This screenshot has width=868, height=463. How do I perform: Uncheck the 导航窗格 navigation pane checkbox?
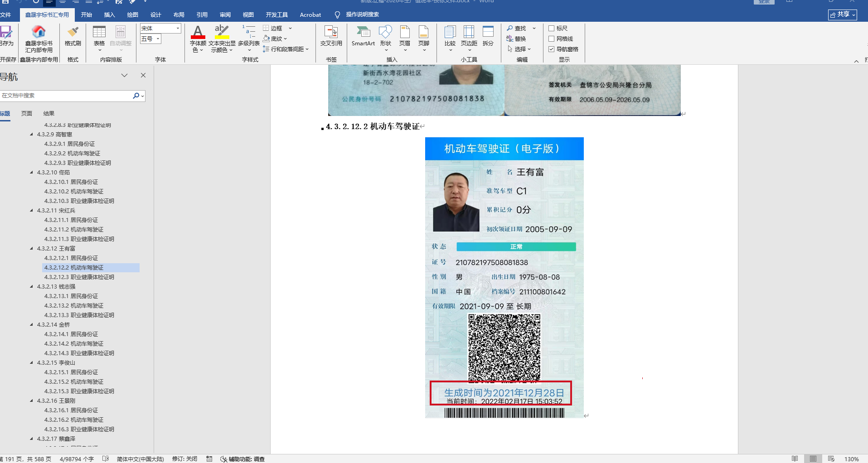(552, 49)
